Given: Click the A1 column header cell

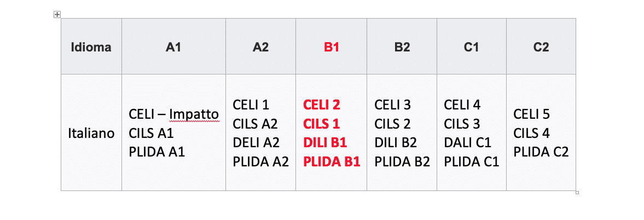Looking at the screenshot, I should coord(173,47).
